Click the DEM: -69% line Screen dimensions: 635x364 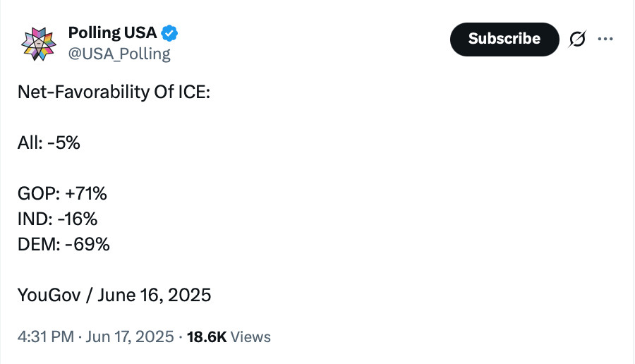[x=64, y=245]
